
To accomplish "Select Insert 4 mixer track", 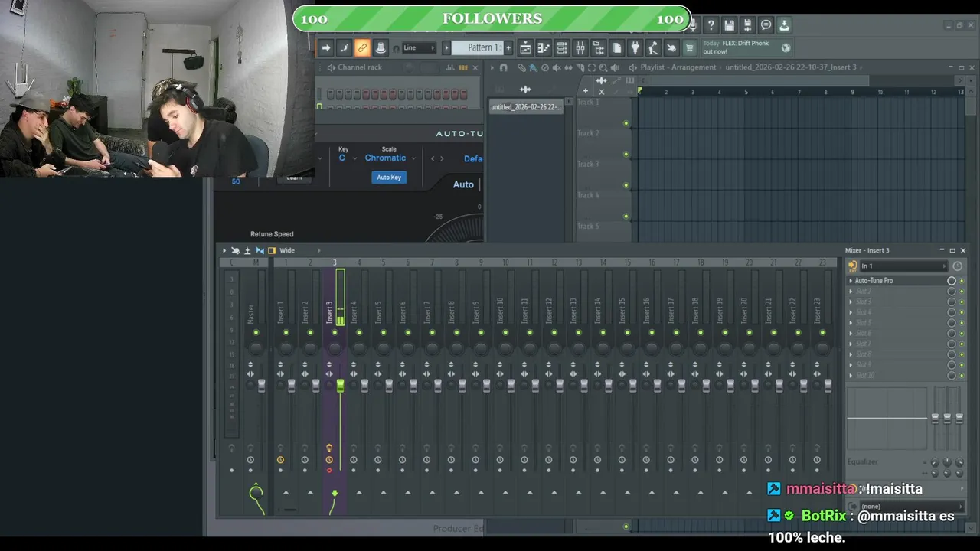I will 354,311.
